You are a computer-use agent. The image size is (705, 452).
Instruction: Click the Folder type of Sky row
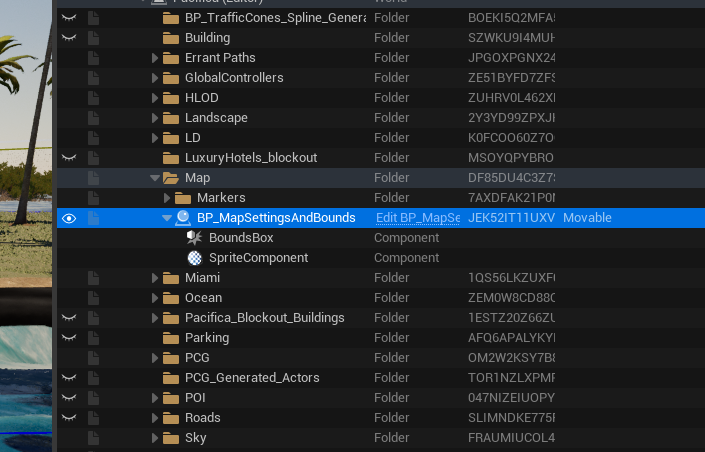point(392,438)
